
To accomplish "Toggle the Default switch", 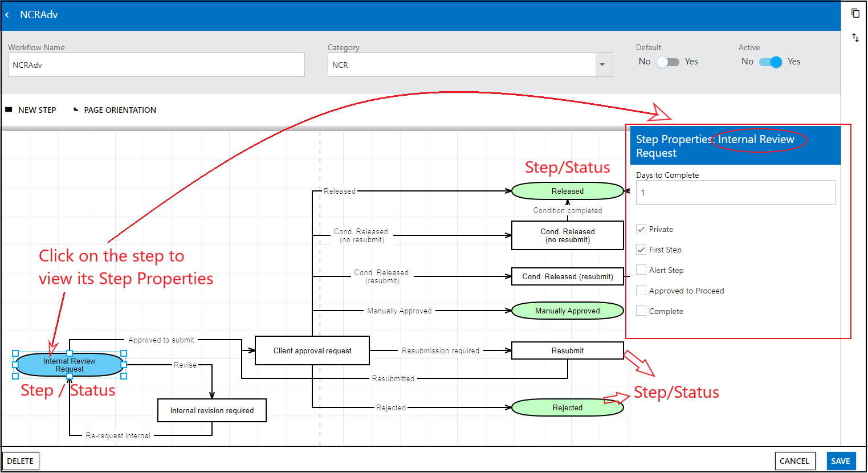I will [667, 62].
